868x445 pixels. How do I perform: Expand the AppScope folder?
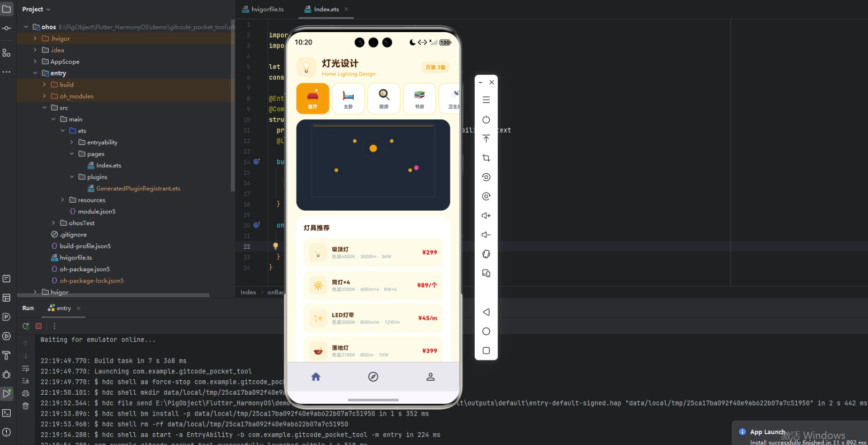click(x=35, y=62)
